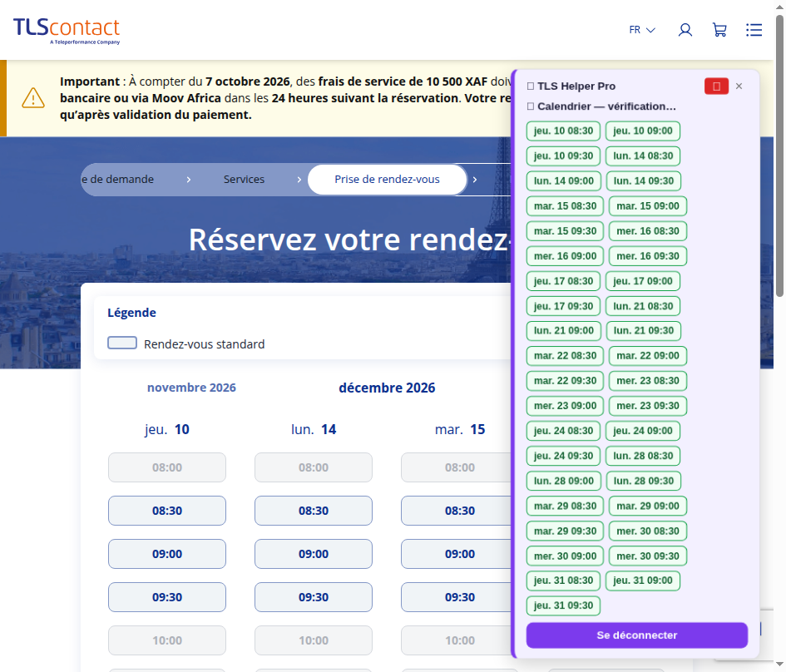Book 08:30 slot under jeu. 10
786x672 pixels.
coord(167,511)
